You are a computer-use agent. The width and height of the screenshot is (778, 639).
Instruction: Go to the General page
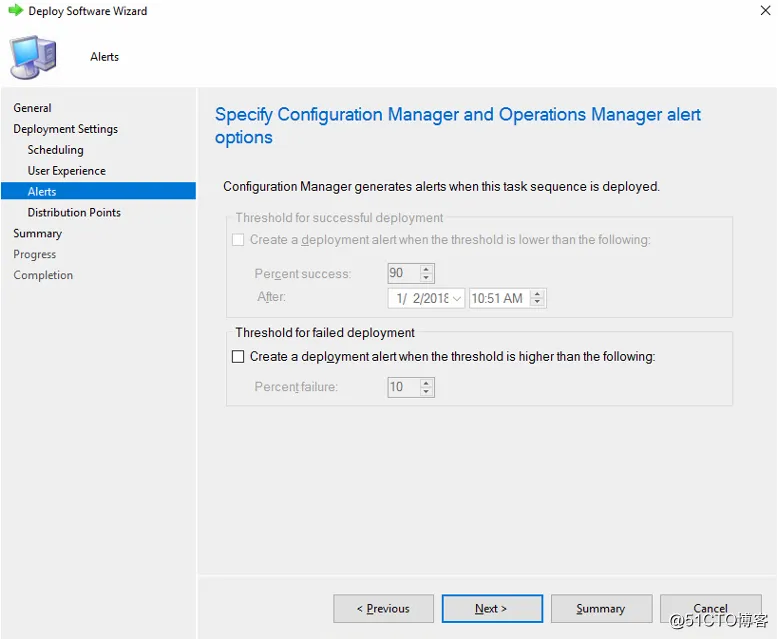click(33, 108)
